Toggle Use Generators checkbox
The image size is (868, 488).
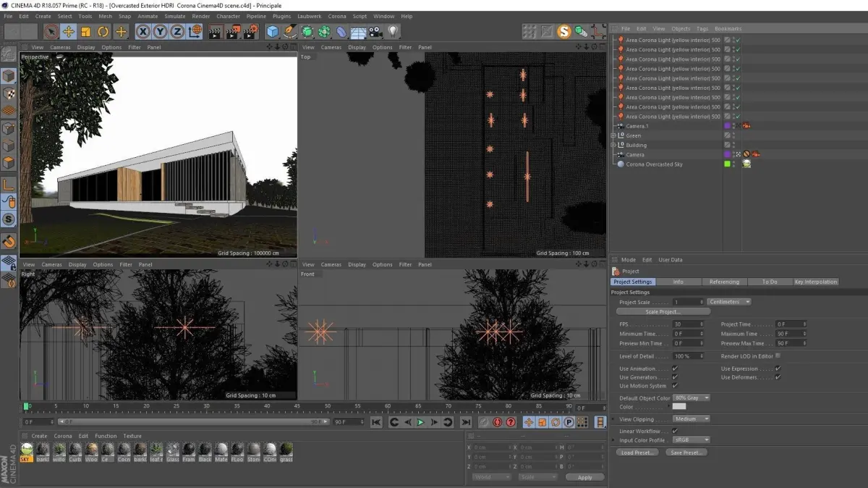675,377
